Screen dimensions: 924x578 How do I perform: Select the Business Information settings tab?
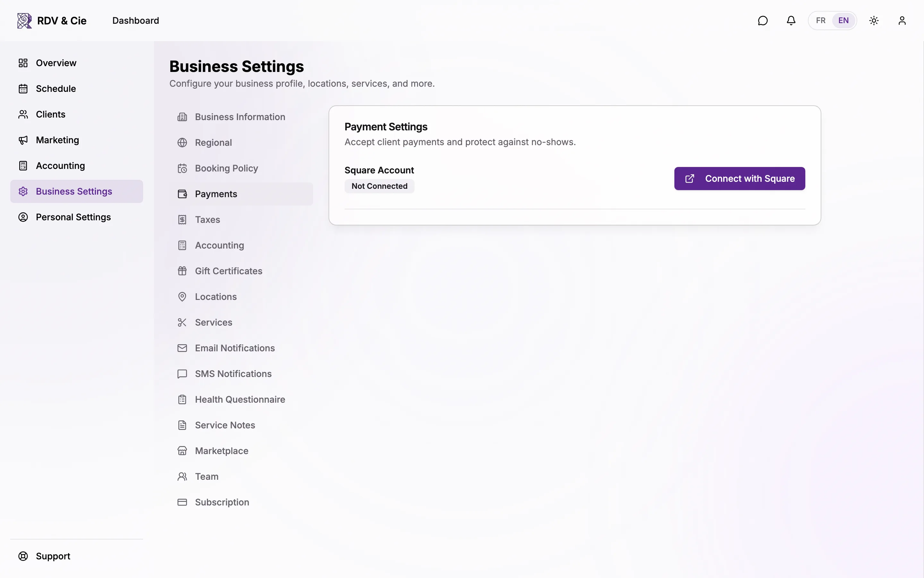(x=241, y=117)
